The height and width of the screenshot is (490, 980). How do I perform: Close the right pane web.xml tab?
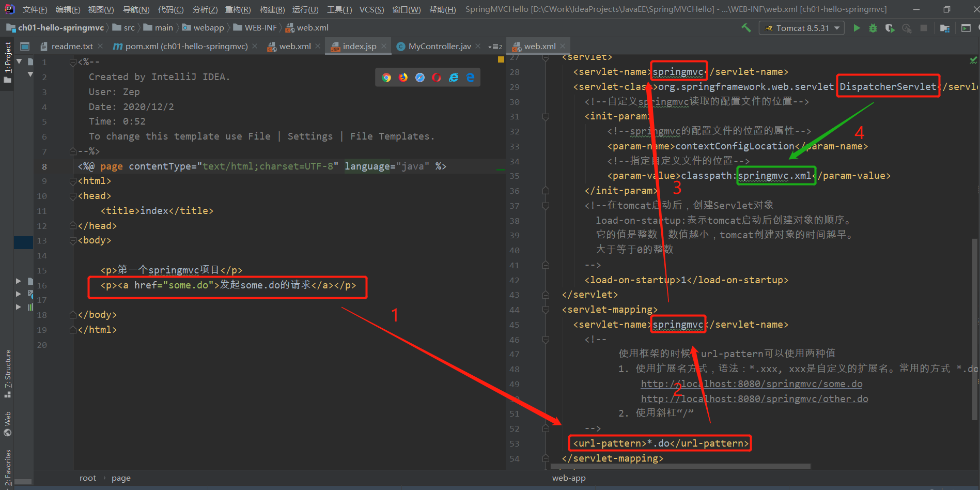tap(563, 47)
